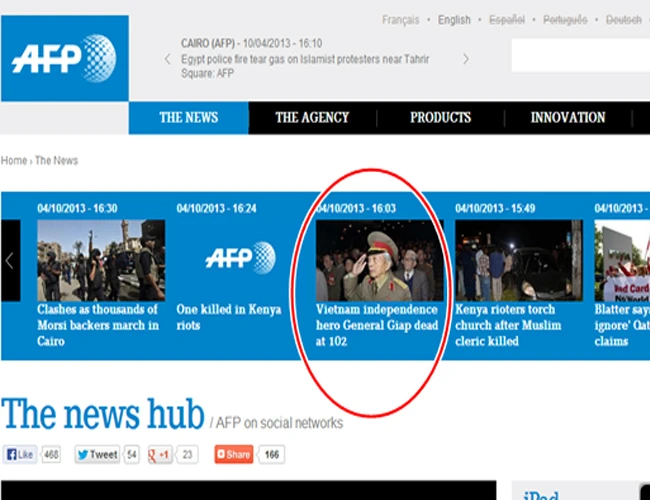The height and width of the screenshot is (500, 650).
Task: Click the Google +1 button
Action: tap(160, 454)
